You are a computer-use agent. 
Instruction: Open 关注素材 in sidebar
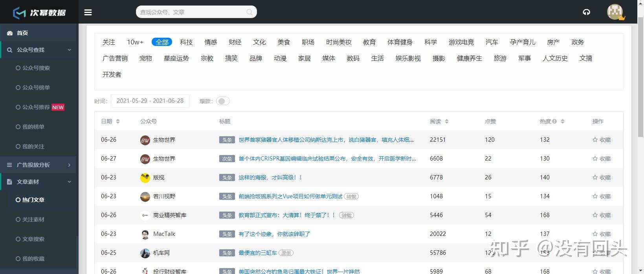[30, 219]
